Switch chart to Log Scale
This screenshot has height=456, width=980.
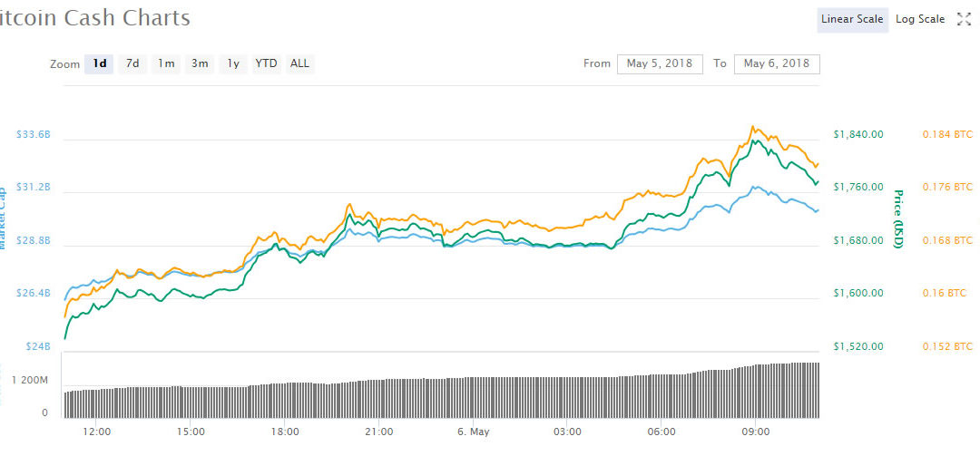tap(920, 19)
